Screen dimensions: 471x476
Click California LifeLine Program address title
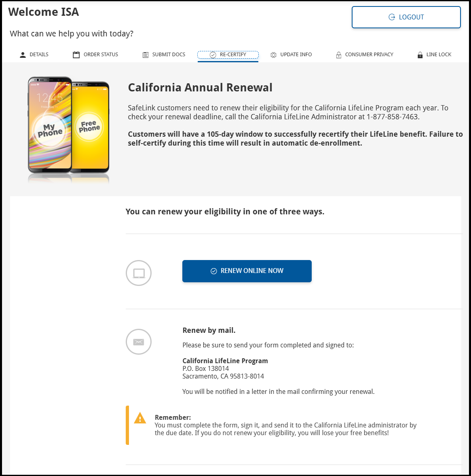click(225, 361)
